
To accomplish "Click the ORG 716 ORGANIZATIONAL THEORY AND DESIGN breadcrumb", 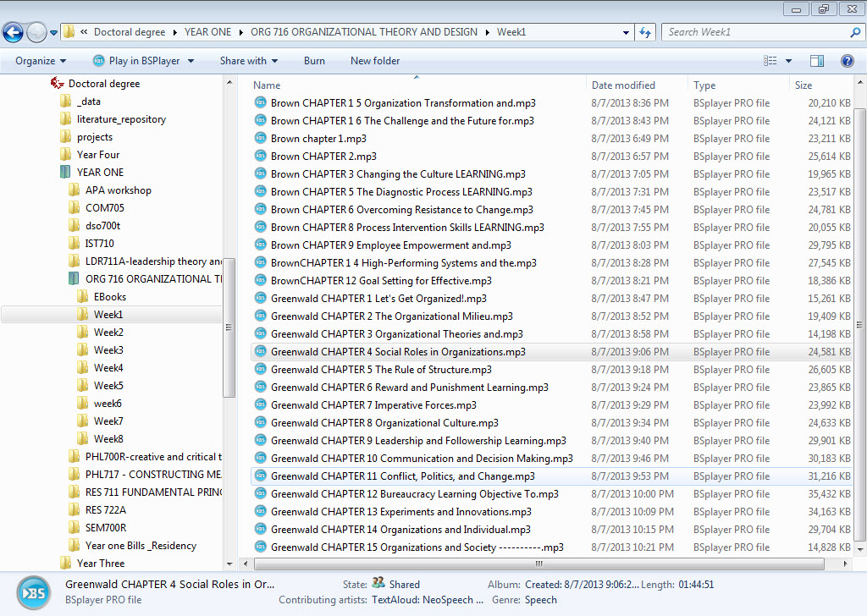I will coord(364,32).
